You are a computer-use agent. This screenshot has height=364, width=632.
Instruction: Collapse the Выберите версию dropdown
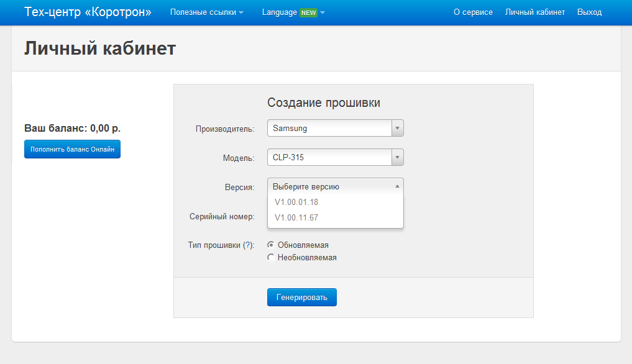click(336, 186)
